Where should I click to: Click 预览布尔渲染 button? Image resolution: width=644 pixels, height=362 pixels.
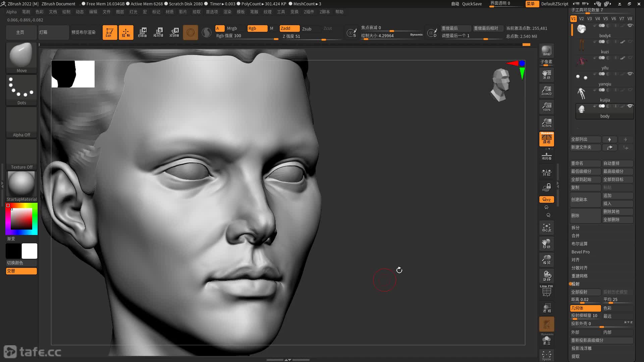tap(84, 33)
